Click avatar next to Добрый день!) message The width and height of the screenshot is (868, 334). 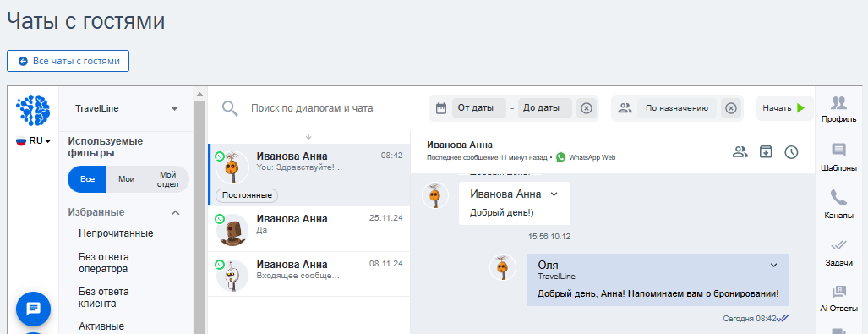(435, 195)
